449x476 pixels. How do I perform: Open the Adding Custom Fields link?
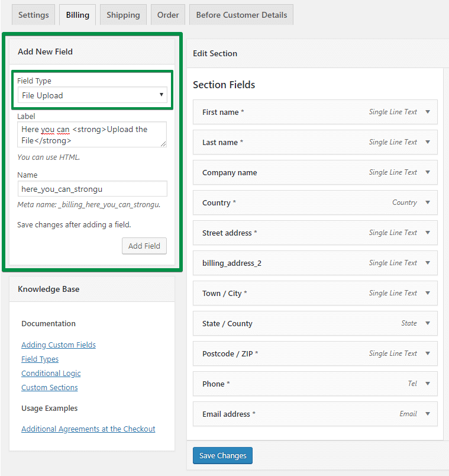[59, 345]
